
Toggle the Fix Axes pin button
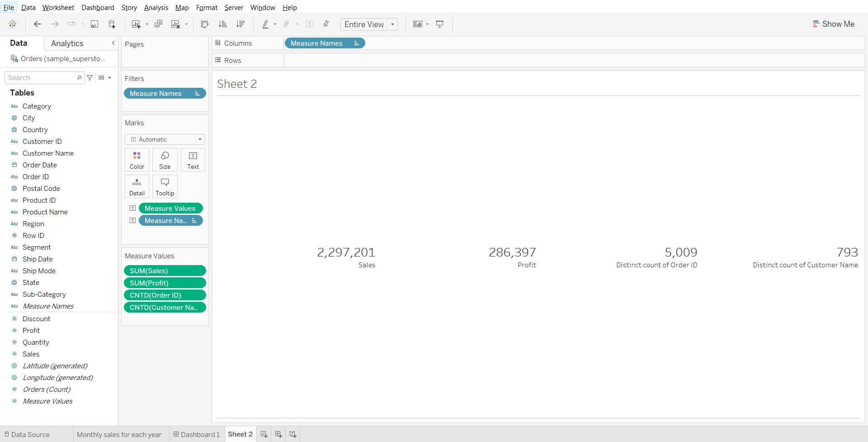pyautogui.click(x=326, y=24)
